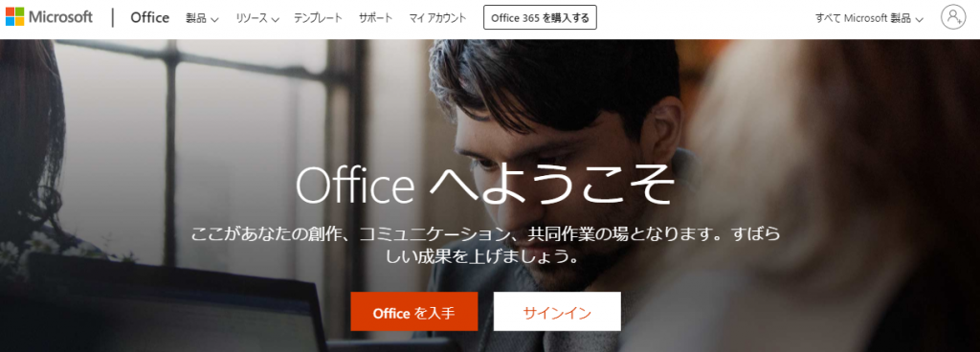Click the Microsoft logo
This screenshot has height=352, width=980.
[x=50, y=17]
